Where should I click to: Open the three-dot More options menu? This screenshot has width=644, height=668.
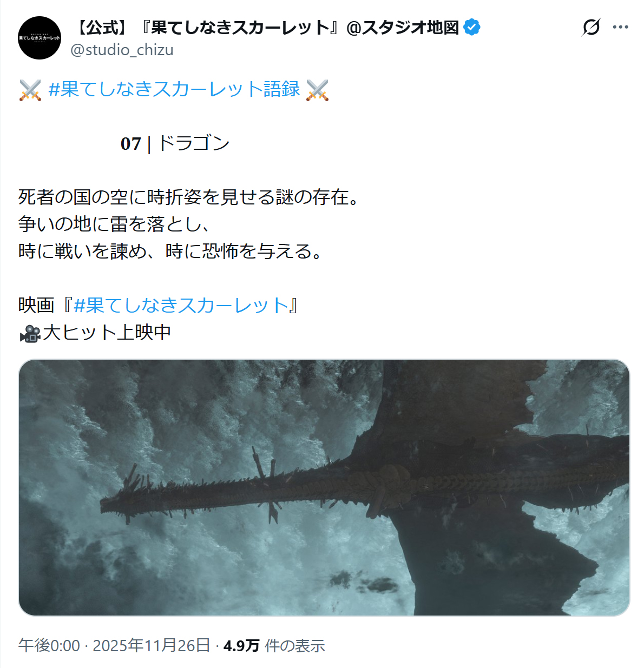tap(620, 27)
